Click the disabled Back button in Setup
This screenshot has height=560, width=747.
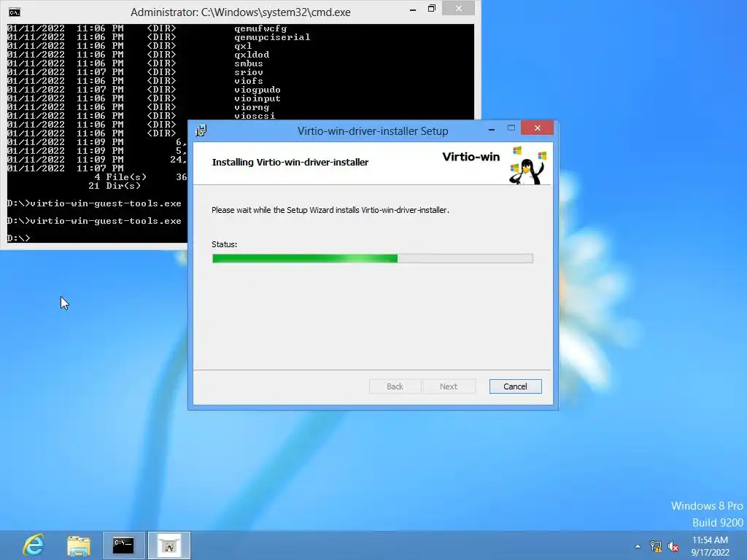coord(395,386)
